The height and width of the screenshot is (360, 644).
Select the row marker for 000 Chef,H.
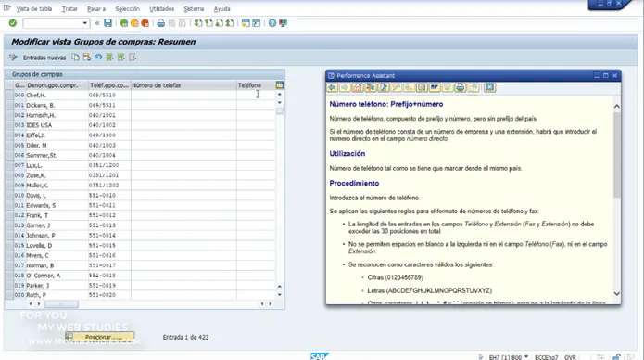(9, 95)
